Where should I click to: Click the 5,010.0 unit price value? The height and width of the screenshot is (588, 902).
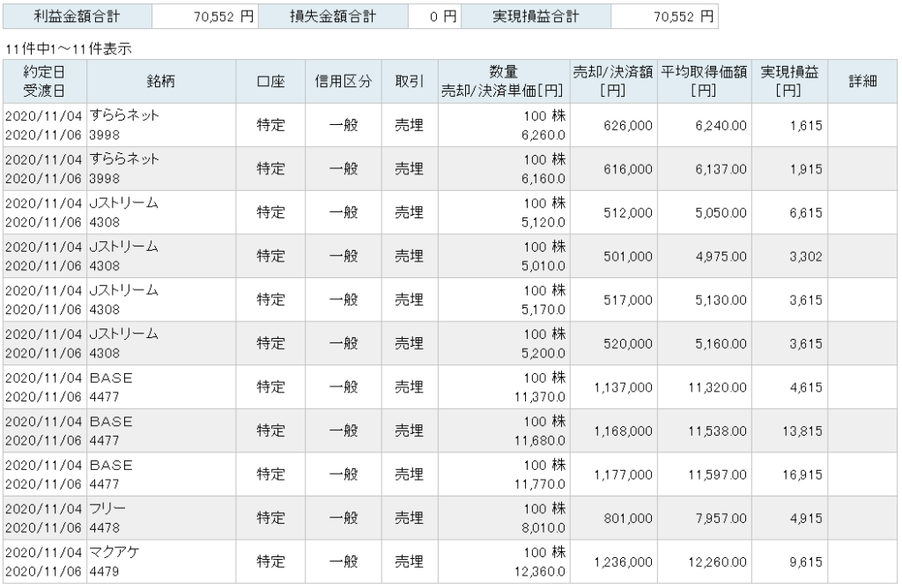point(543,266)
